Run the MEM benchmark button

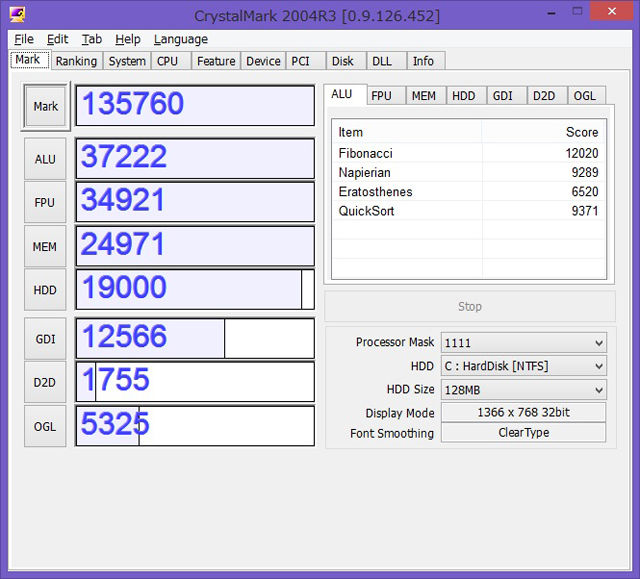point(45,246)
